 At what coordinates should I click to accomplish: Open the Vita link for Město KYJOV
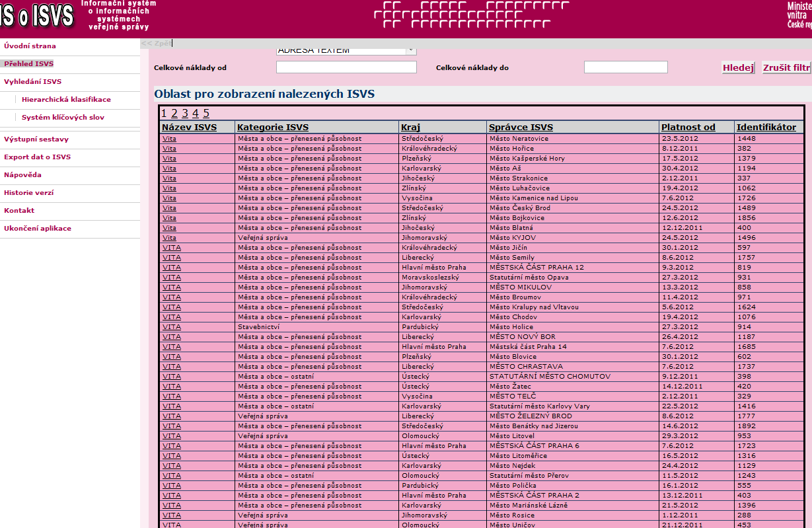coord(169,238)
